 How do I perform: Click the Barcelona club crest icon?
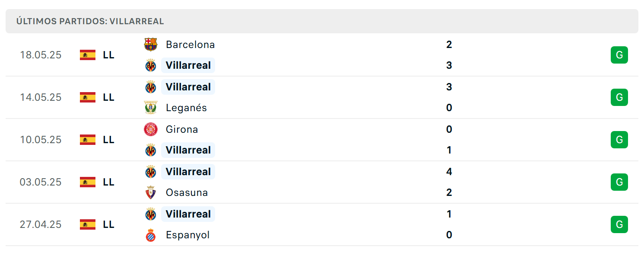pyautogui.click(x=151, y=45)
